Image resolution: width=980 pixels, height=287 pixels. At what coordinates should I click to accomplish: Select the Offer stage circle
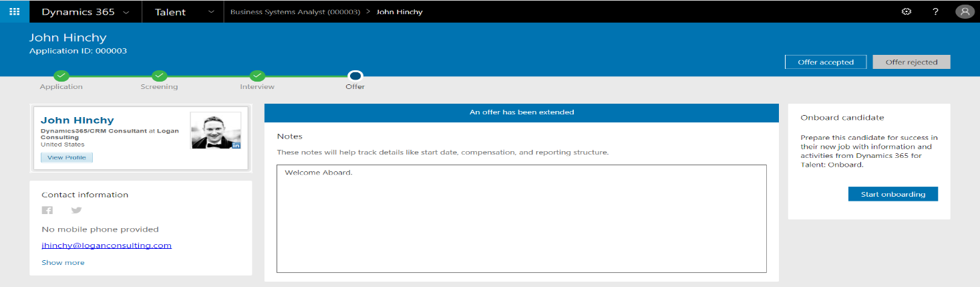click(x=355, y=76)
